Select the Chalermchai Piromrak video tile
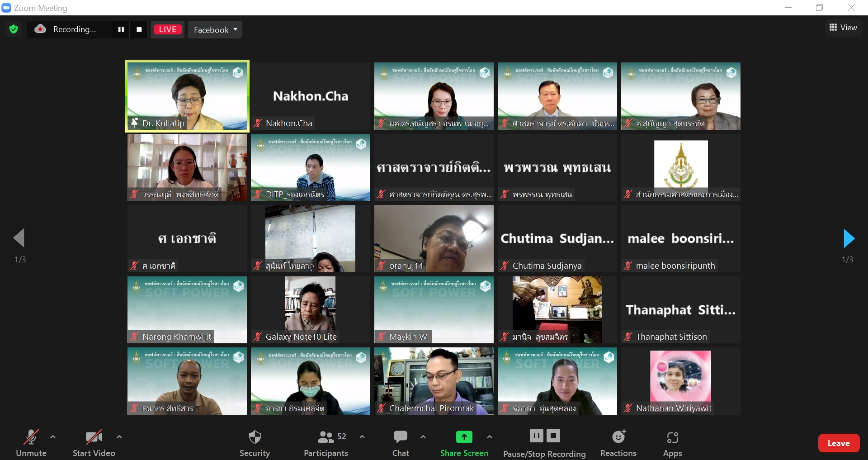This screenshot has width=868, height=460. [434, 380]
